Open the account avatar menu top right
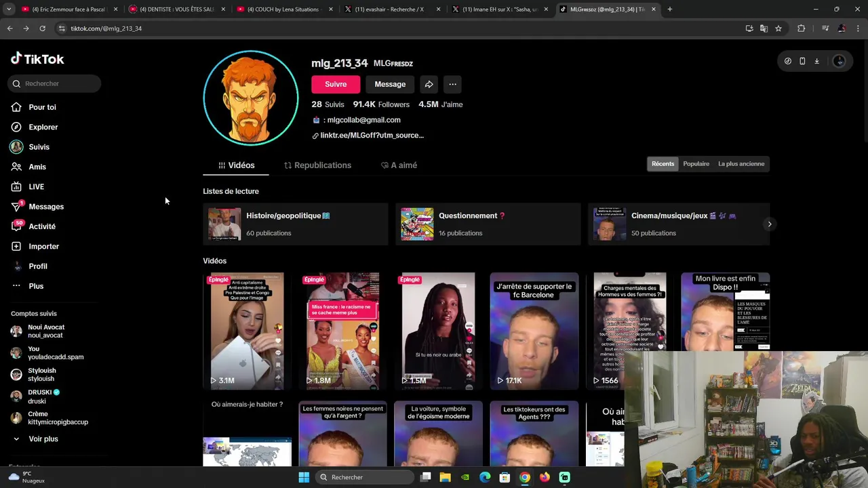Viewport: 868px width, 488px height. 839,61
